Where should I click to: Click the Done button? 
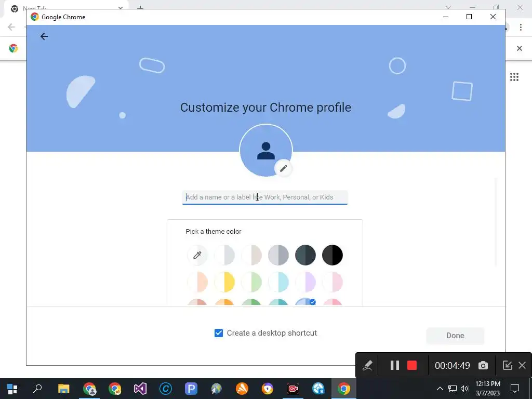[x=455, y=336]
